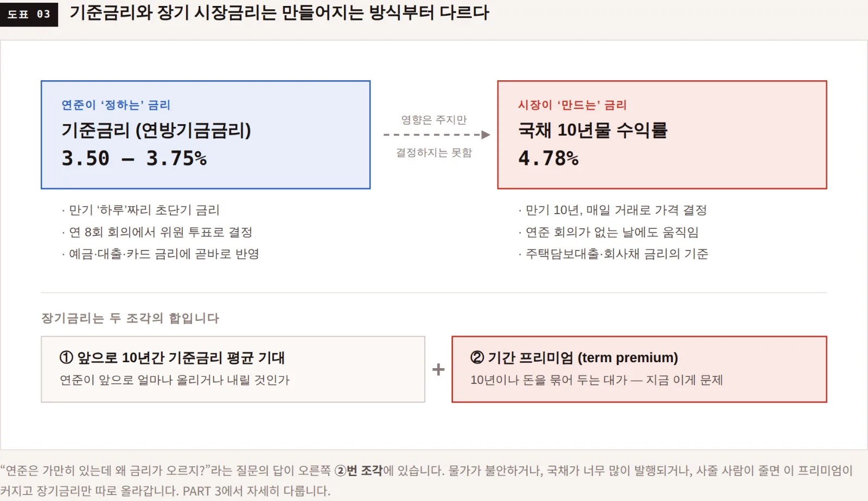The image size is (868, 501).
Task: Select box ① 앞으로 10년간 기준금리 평균 기대
Action: tap(233, 369)
